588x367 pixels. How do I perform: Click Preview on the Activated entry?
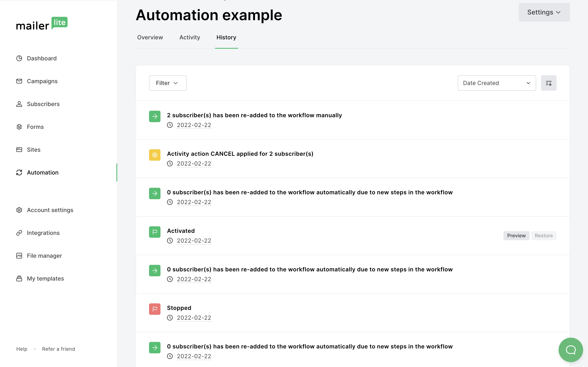(x=516, y=236)
